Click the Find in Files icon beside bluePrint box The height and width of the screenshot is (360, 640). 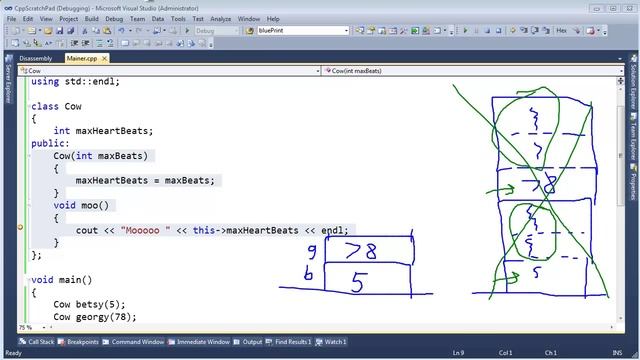click(x=249, y=31)
